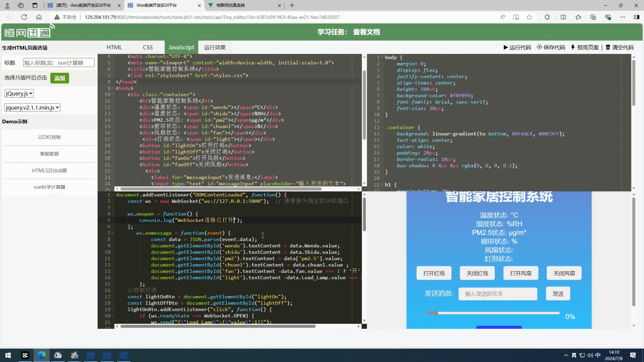Select the LED灯控制 demo example
The height and width of the screenshot is (362, 644).
[x=49, y=137]
